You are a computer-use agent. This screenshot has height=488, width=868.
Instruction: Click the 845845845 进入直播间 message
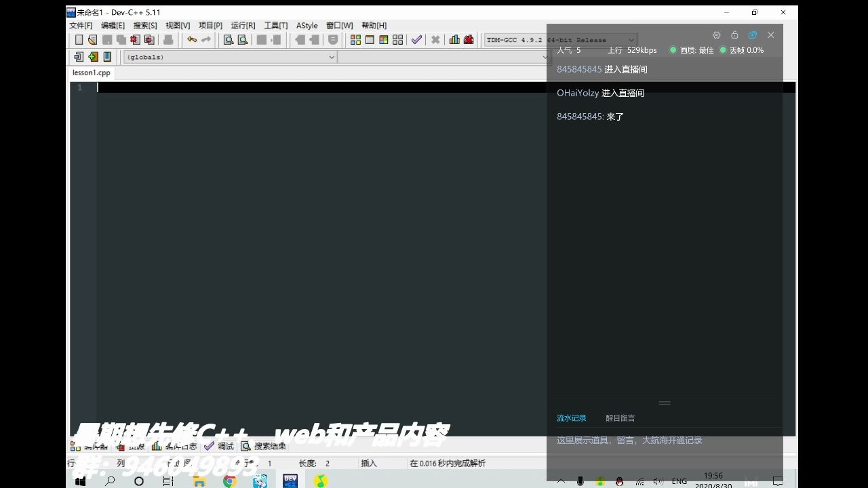tap(601, 69)
